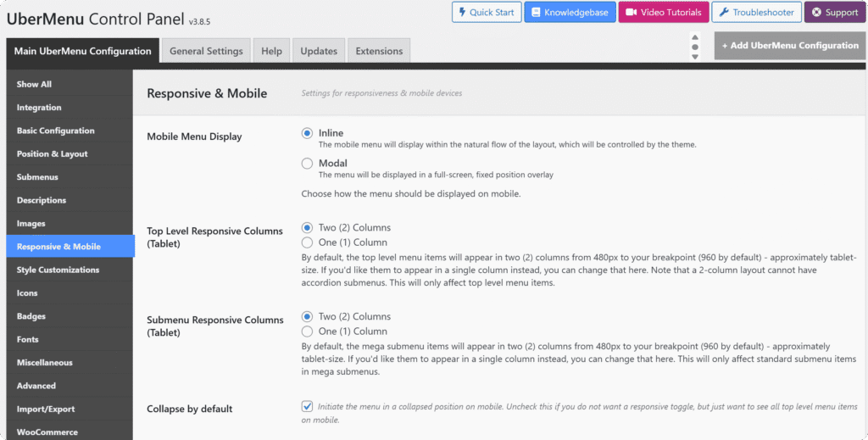
Task: Toggle Collapse by default checkbox
Action: [307, 407]
